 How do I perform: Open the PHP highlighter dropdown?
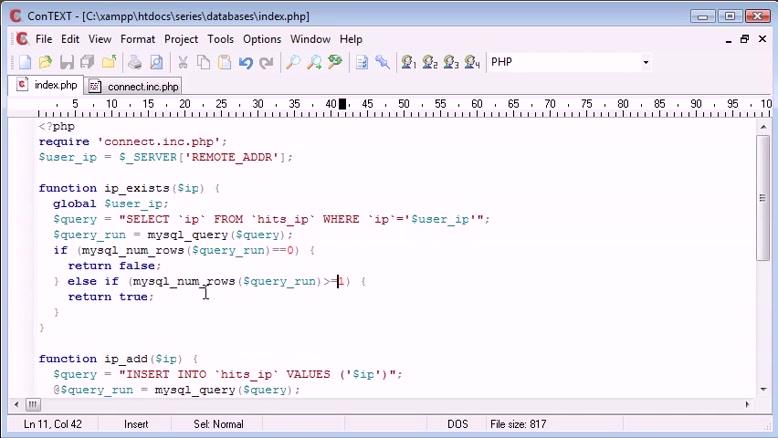coord(646,63)
